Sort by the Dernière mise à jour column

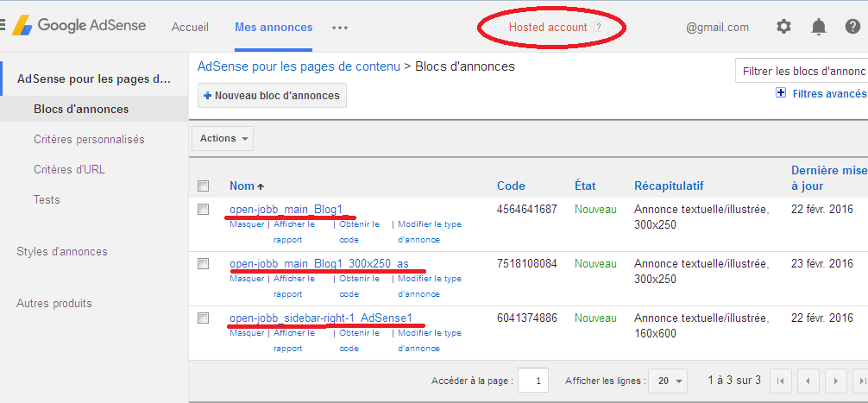pos(829,178)
